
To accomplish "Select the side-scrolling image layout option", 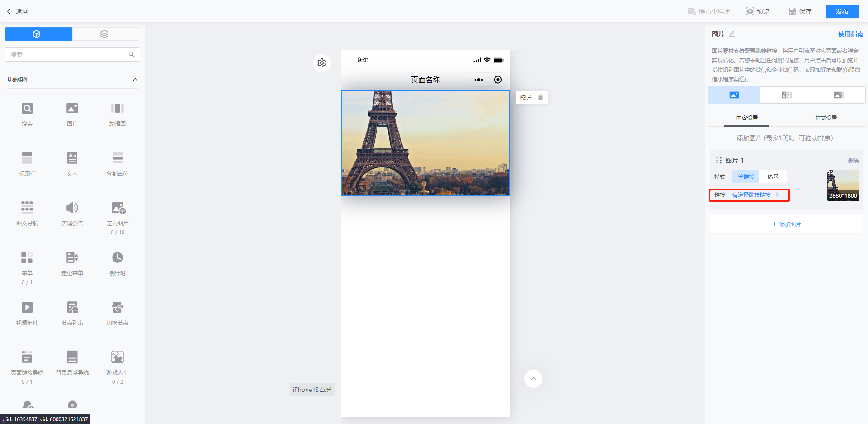I will [839, 95].
